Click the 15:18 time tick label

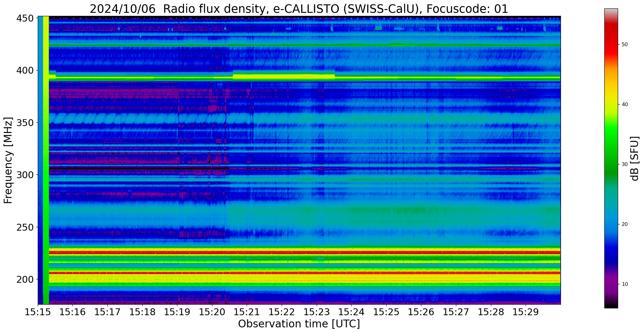142,312
